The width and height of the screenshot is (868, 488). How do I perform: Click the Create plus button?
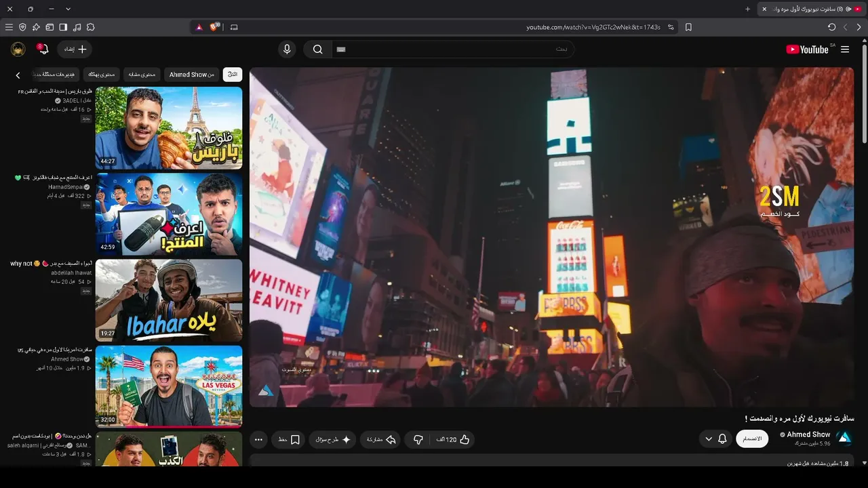coord(75,49)
